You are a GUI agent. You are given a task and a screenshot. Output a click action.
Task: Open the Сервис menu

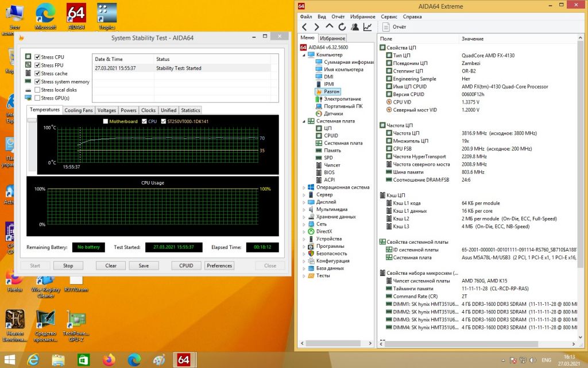[389, 17]
